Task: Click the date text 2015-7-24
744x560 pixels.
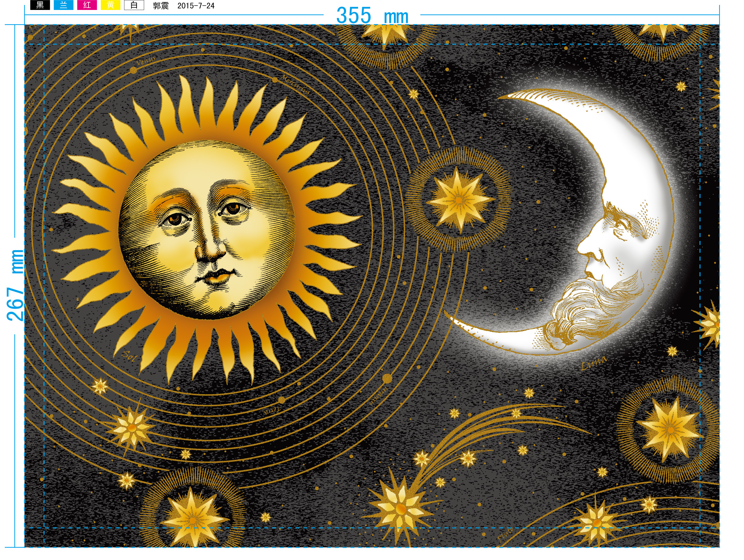Action: (x=196, y=6)
